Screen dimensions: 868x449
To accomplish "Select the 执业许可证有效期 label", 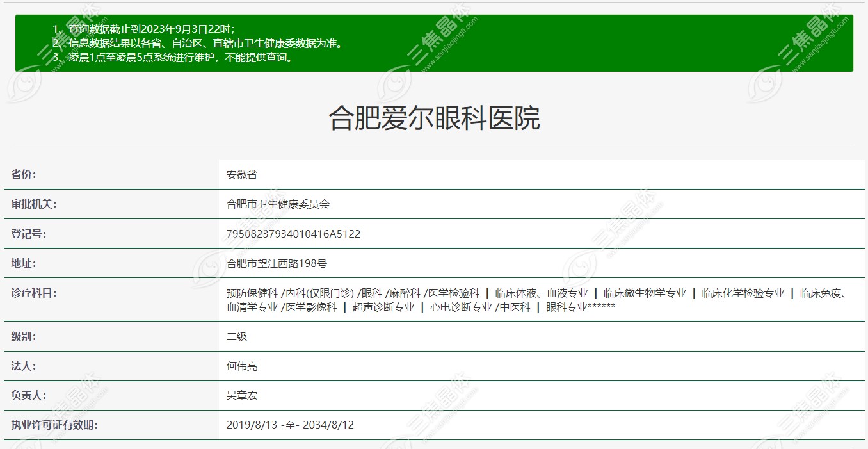I will [x=54, y=425].
